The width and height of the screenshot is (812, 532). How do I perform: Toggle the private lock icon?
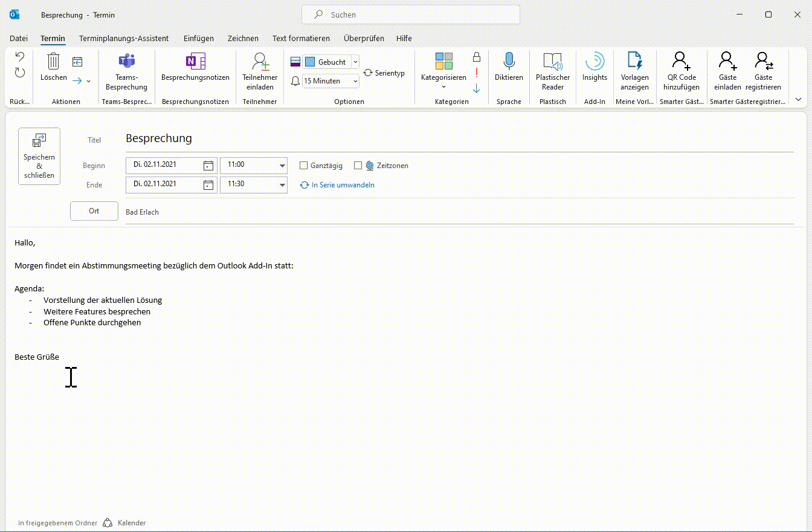click(476, 57)
